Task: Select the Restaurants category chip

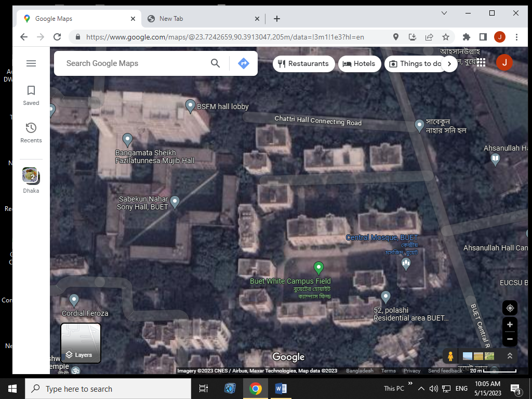Action: 302,64
